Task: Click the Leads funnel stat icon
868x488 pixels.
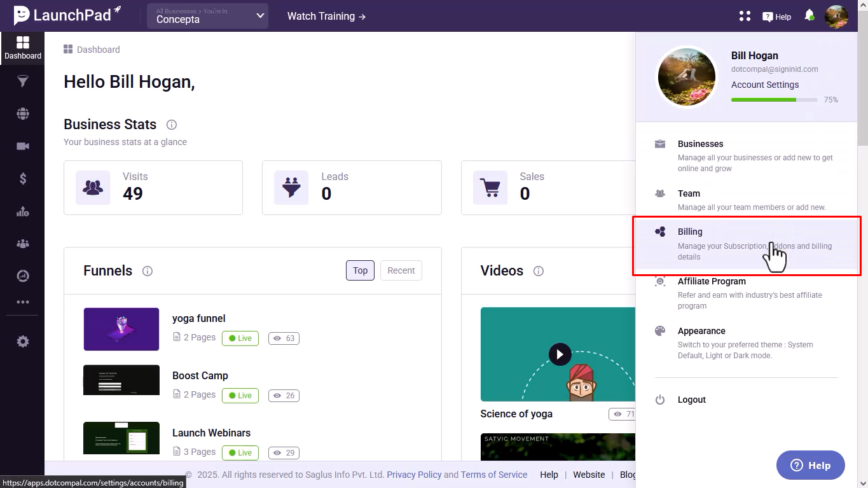Action: [x=291, y=188]
